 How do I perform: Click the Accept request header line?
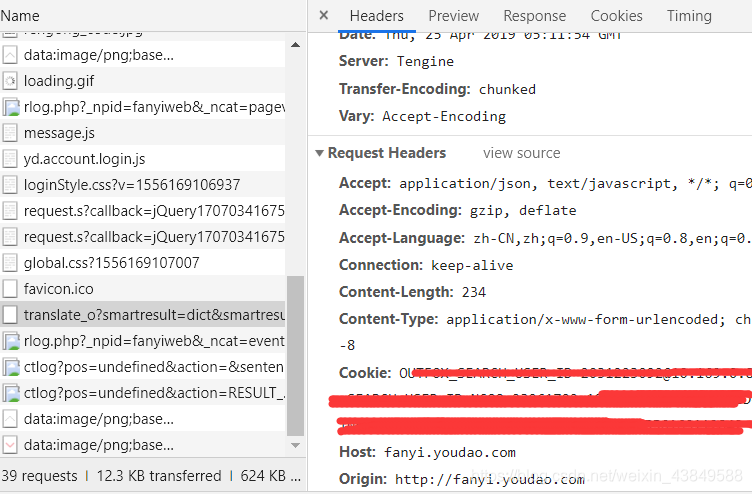[545, 183]
